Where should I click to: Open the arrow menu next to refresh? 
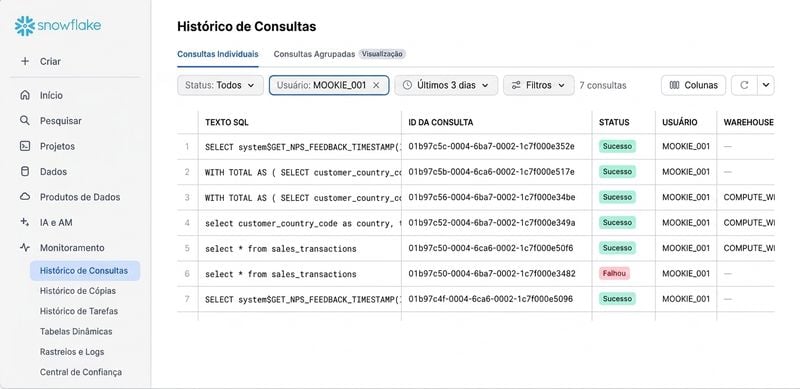click(766, 85)
